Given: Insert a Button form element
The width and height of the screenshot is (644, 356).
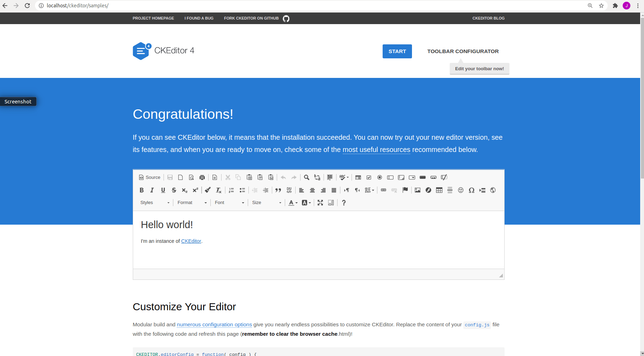Looking at the screenshot, I should (423, 177).
